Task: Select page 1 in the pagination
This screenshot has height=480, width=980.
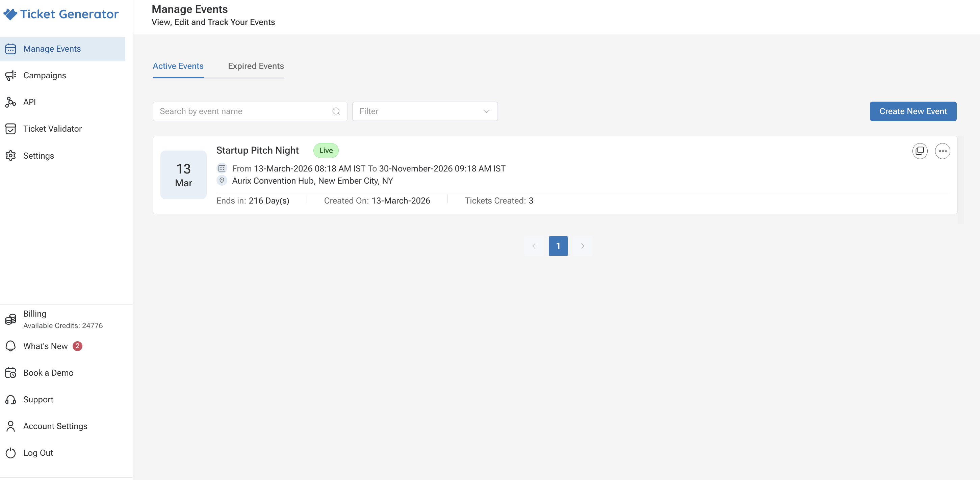Action: [x=558, y=246]
